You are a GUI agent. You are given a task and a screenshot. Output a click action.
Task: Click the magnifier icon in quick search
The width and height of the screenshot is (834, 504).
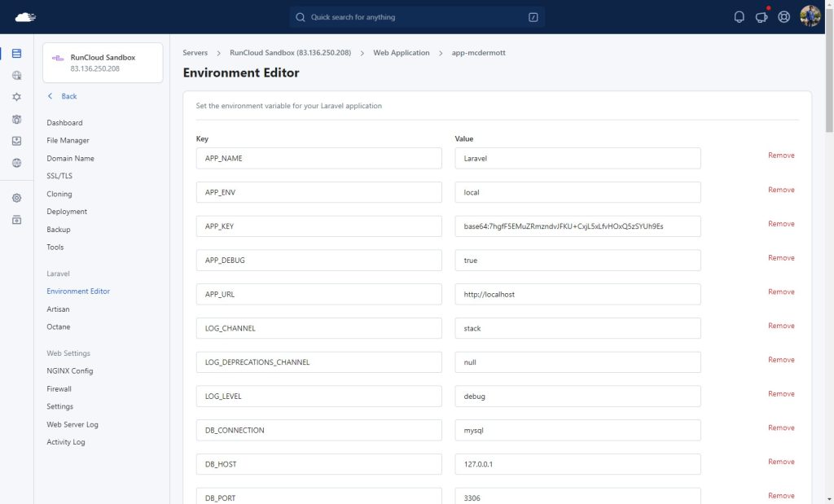pos(300,17)
